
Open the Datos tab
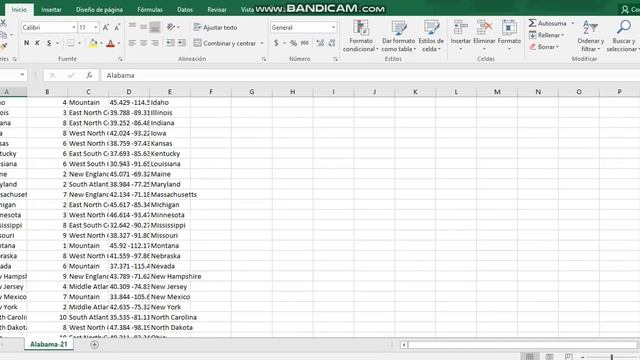pyautogui.click(x=185, y=9)
